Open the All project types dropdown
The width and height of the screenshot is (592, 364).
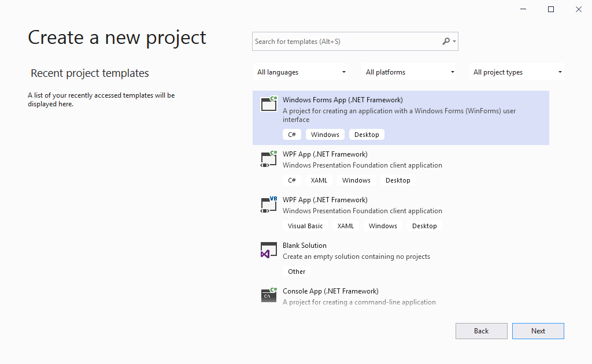click(516, 72)
